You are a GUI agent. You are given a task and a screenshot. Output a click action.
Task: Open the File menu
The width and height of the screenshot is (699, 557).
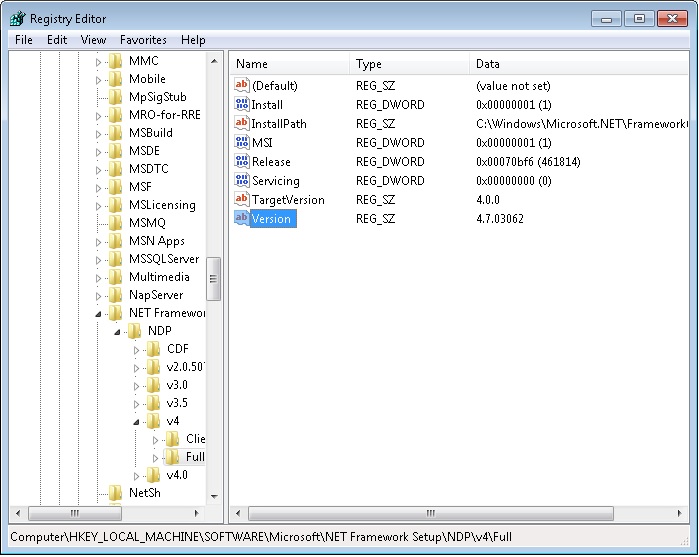point(24,40)
